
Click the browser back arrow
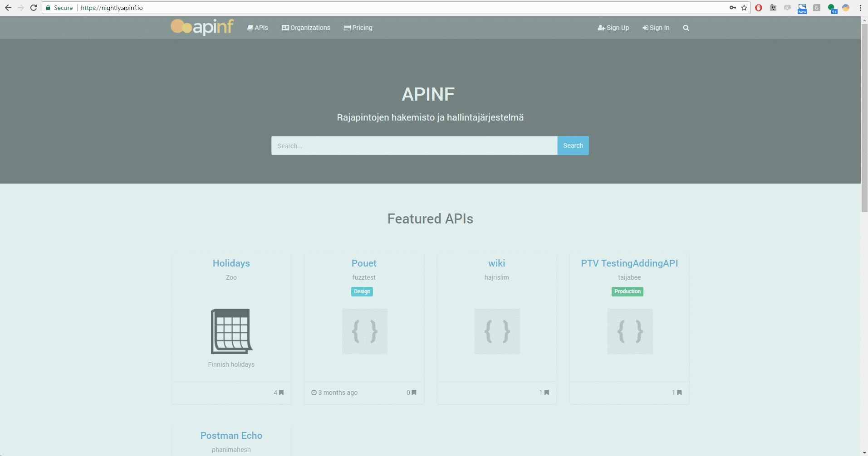pos(8,8)
